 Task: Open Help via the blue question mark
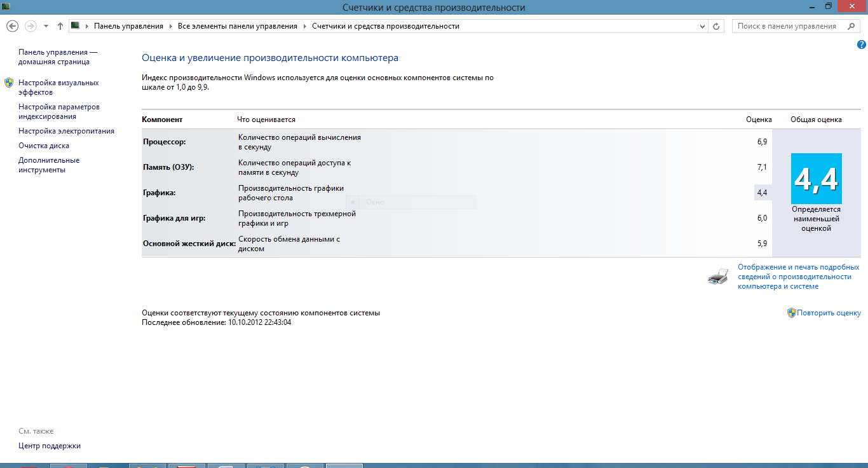[862, 45]
